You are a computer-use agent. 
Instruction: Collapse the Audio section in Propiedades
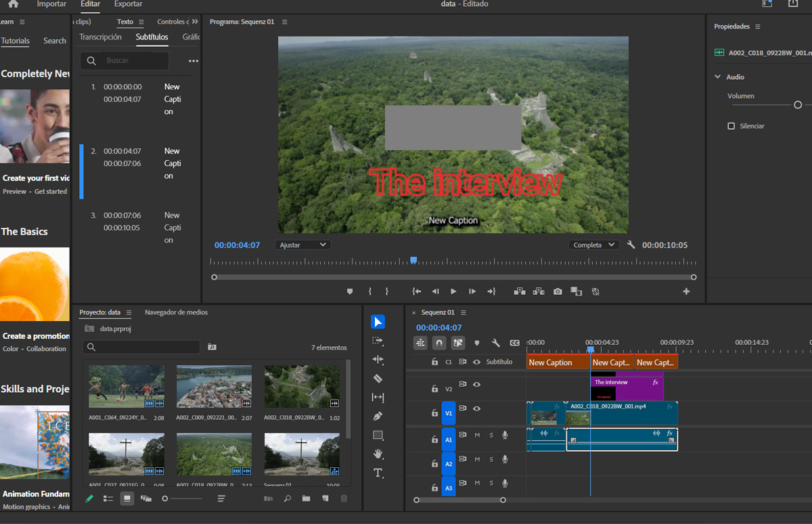(718, 77)
